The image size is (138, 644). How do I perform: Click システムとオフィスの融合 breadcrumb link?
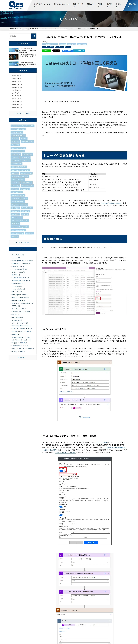(x=15, y=29)
